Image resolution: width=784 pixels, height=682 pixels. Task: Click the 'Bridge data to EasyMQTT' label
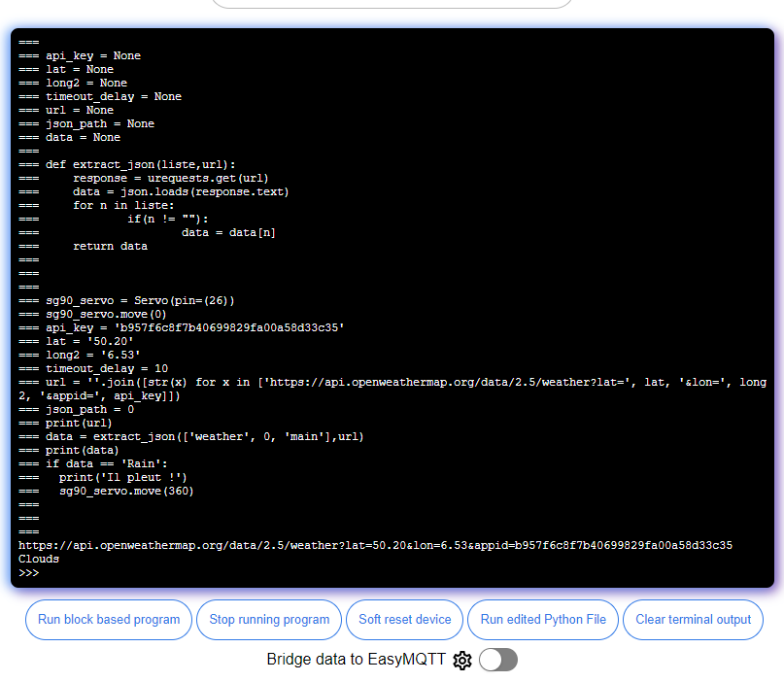357,661
